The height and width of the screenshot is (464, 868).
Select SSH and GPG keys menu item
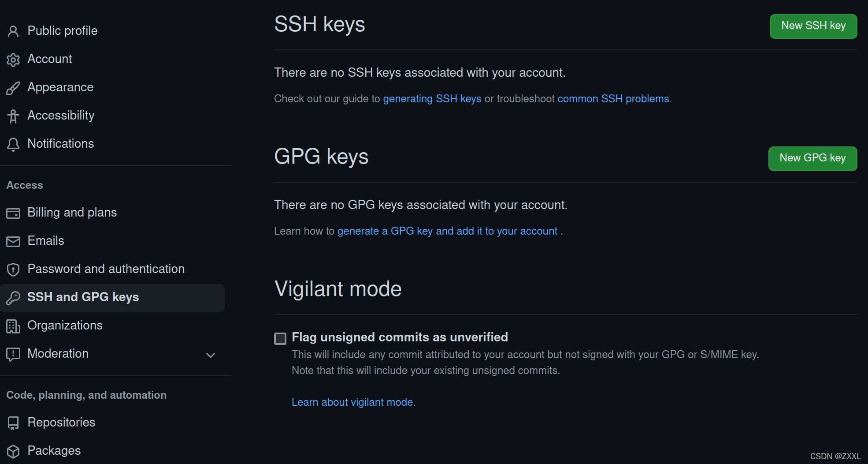point(83,297)
